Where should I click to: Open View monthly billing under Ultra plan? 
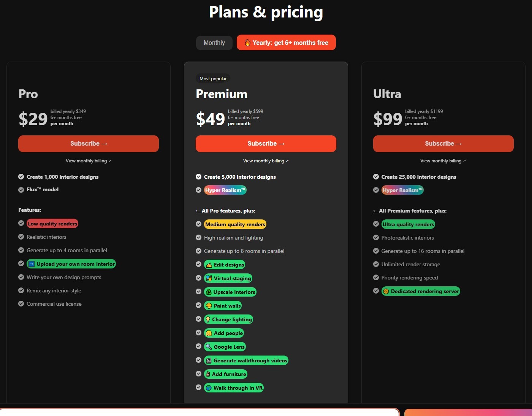(443, 161)
